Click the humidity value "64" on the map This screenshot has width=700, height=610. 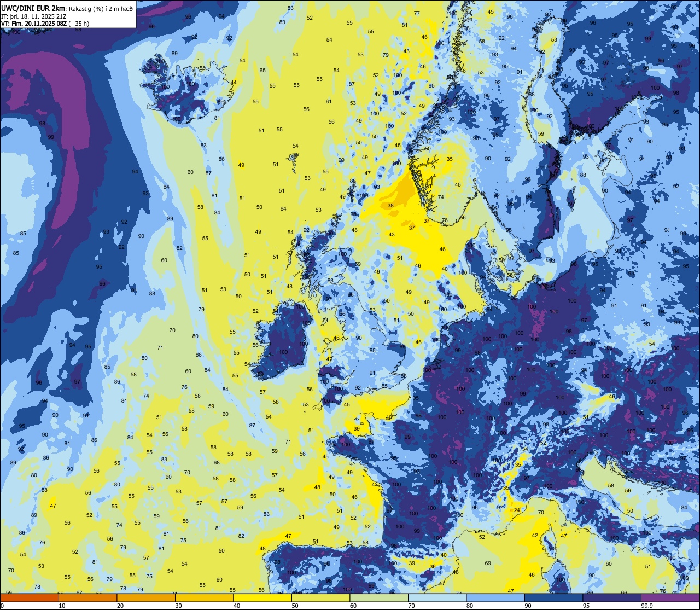(x=283, y=208)
